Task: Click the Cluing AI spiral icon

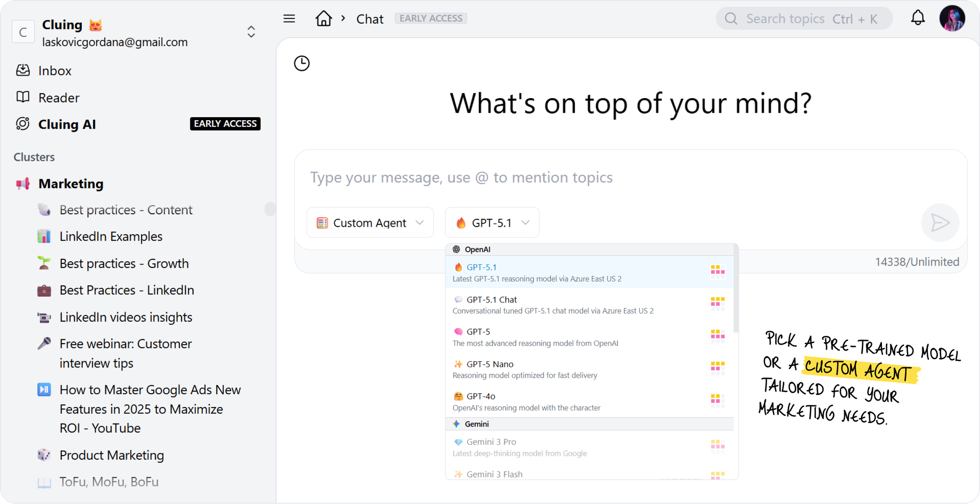Action: [x=23, y=124]
